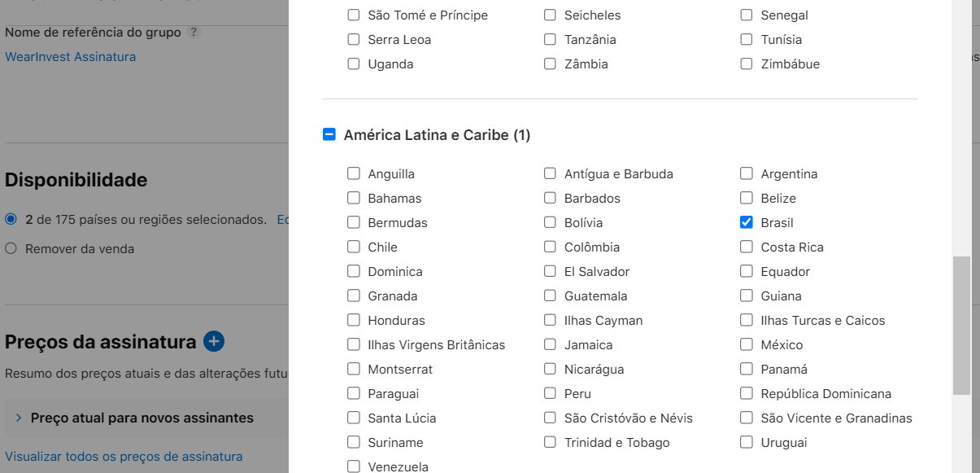Tick the Chile checkbox
This screenshot has height=473, width=980.
(x=354, y=247)
